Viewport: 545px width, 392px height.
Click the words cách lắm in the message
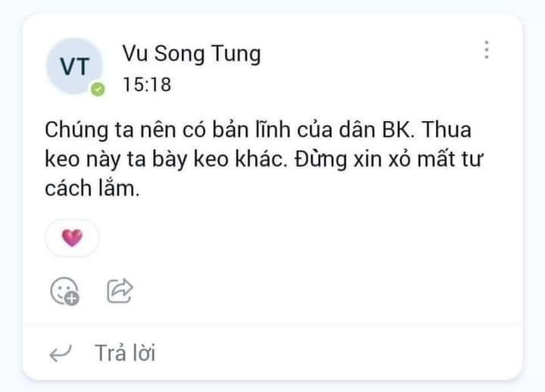pyautogui.click(x=92, y=188)
